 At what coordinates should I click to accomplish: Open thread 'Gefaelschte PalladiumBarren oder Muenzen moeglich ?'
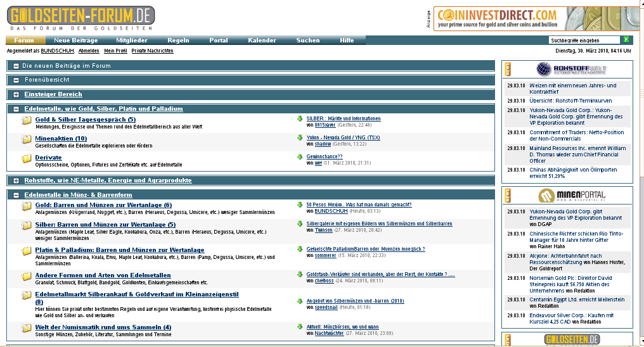click(x=366, y=249)
